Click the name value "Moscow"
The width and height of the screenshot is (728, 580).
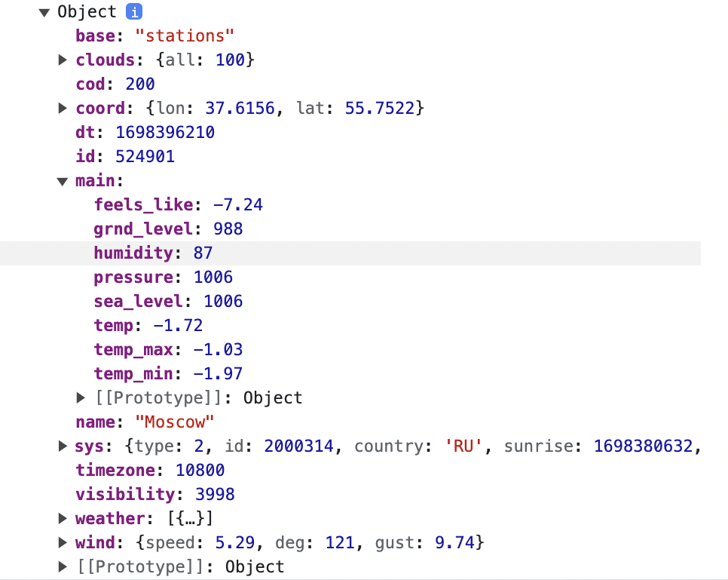pos(174,422)
